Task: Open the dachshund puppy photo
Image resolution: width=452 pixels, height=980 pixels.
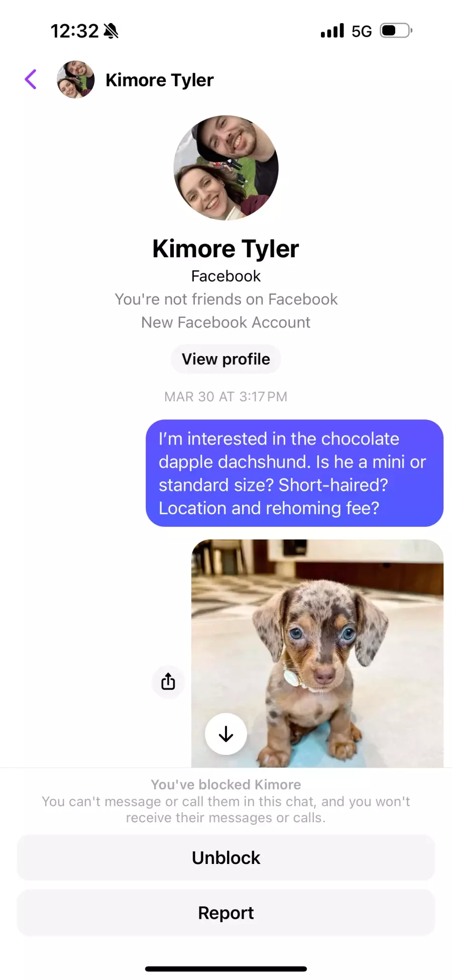Action: pyautogui.click(x=317, y=653)
